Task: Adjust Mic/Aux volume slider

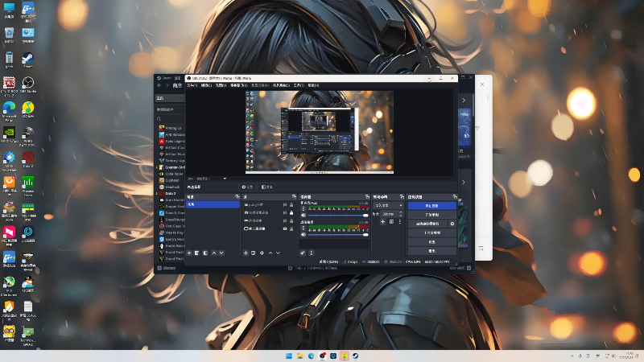Action: tap(338, 215)
